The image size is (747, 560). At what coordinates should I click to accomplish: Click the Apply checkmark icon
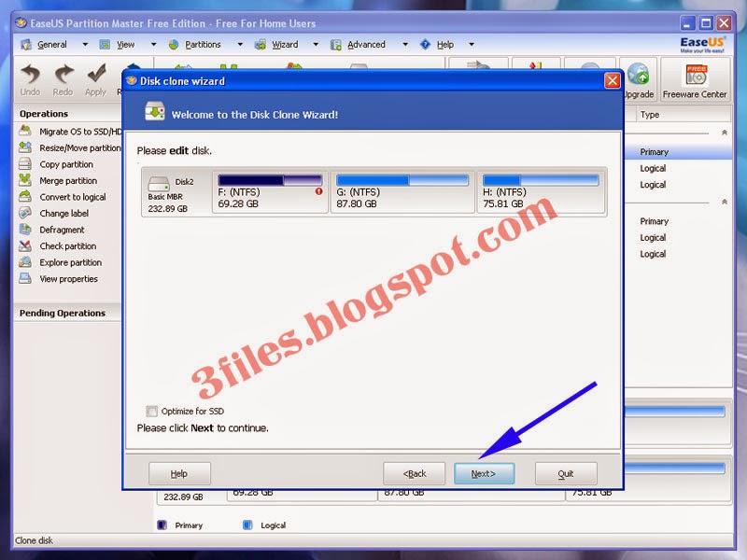pyautogui.click(x=96, y=75)
